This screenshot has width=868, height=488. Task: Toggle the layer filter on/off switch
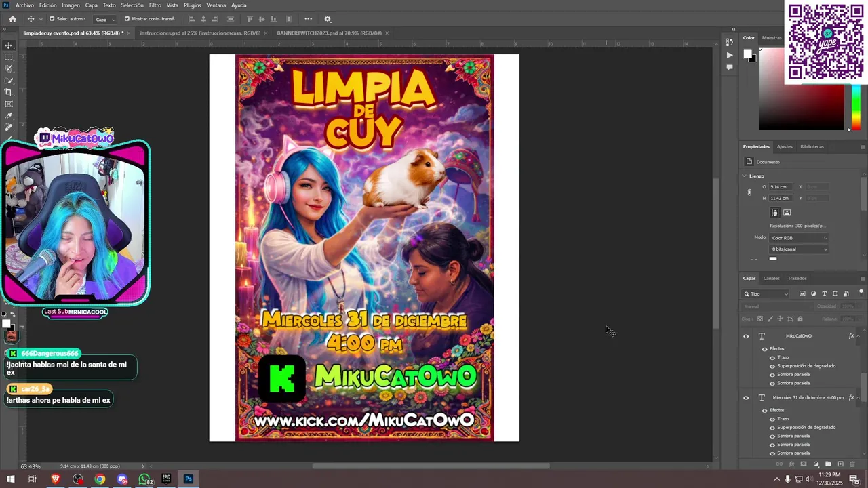click(x=861, y=292)
